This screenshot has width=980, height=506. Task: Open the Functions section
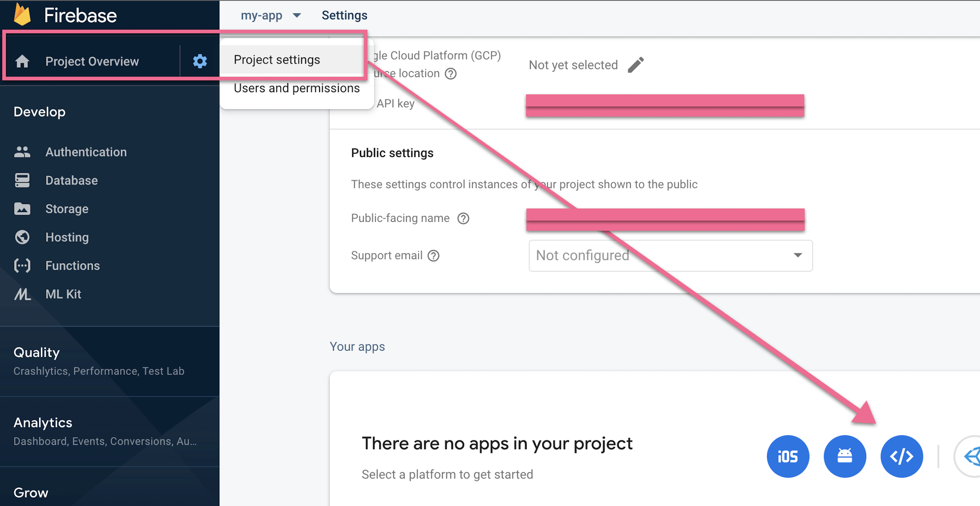click(x=72, y=266)
